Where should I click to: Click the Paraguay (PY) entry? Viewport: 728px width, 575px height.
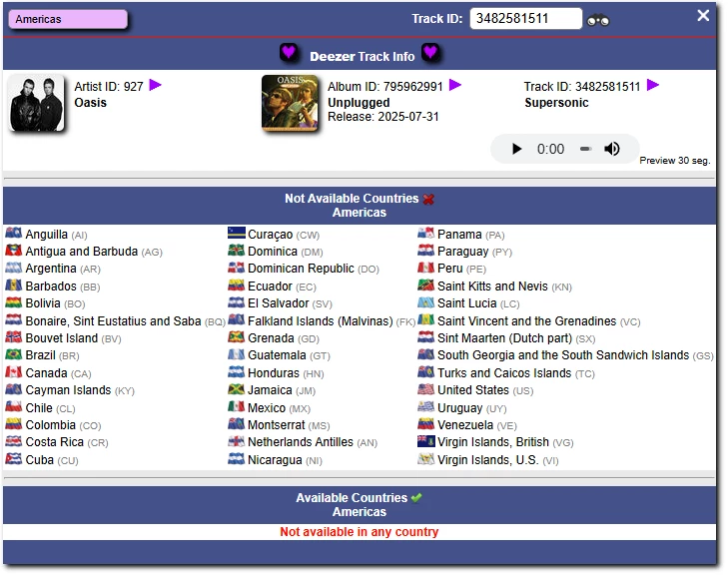pos(464,252)
